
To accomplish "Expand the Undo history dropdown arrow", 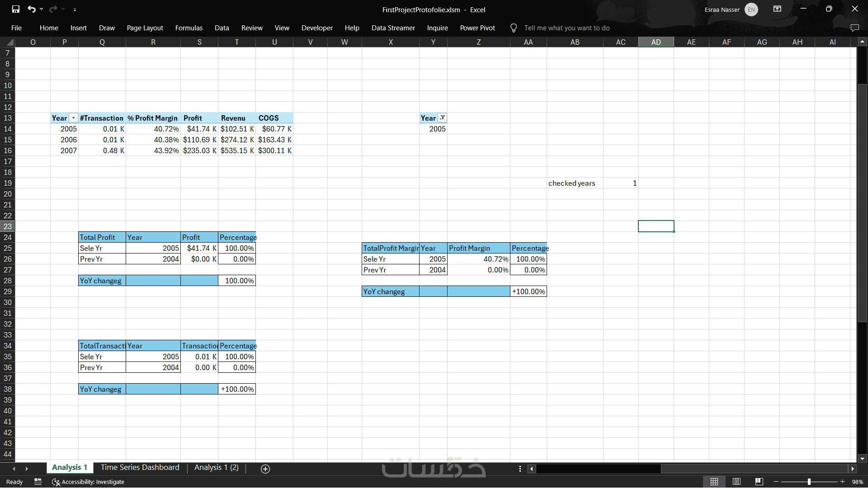I will (x=41, y=9).
